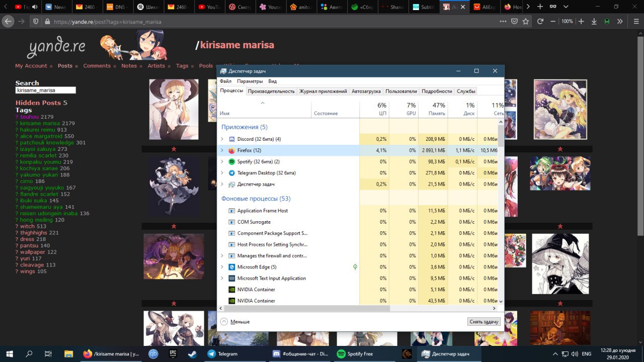Open the Artists link on yande.re
The height and width of the screenshot is (362, 644).
tap(156, 66)
